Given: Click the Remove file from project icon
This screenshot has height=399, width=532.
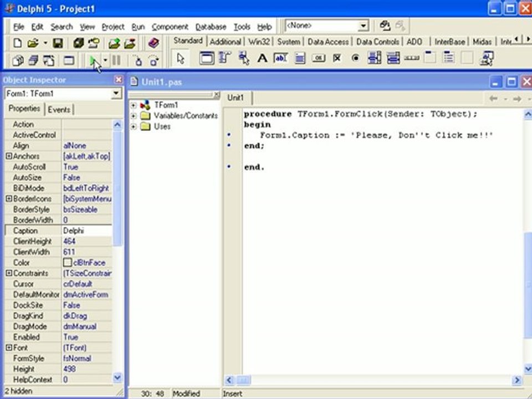Looking at the screenshot, I should [x=130, y=43].
